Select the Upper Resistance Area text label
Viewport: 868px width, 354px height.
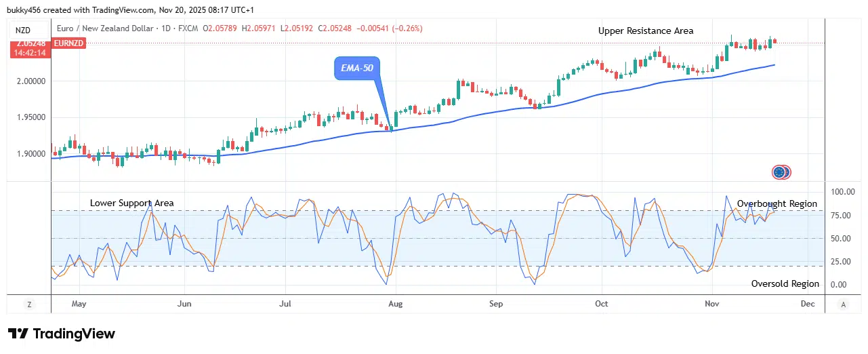(645, 31)
